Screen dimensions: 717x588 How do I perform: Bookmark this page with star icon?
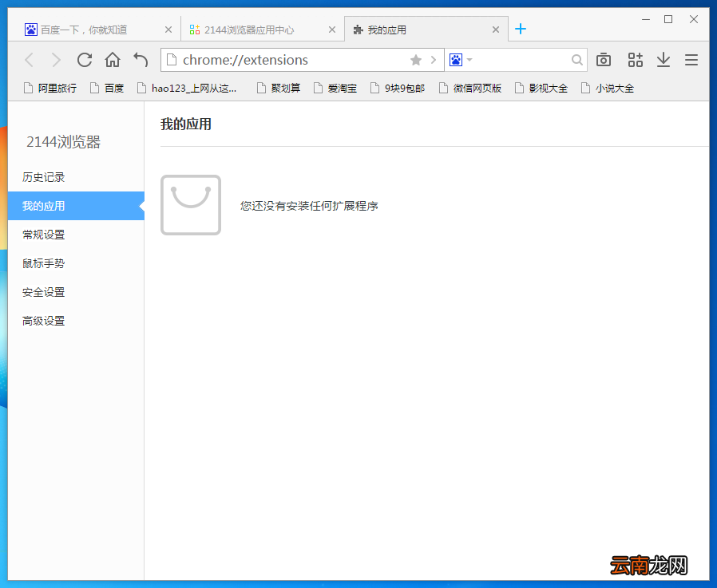[416, 60]
